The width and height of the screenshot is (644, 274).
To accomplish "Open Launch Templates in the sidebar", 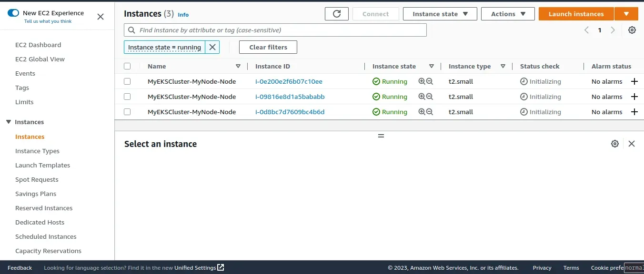I will coord(42,165).
